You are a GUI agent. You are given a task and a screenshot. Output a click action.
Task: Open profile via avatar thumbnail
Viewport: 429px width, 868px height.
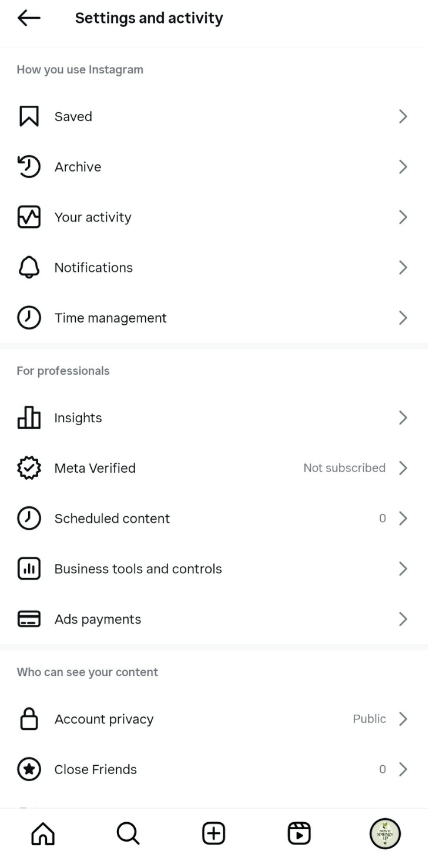click(x=385, y=833)
